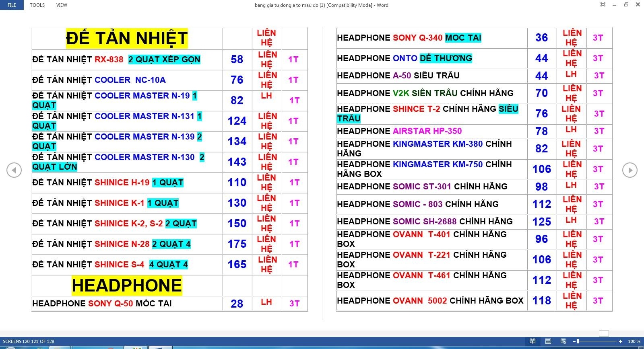Screen dimensions: 644x349
Task: Select the COOLER NC-10A product name
Action: (x=130, y=80)
